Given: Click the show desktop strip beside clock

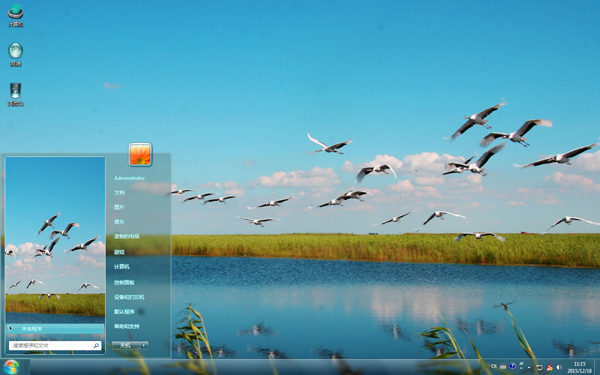Looking at the screenshot, I should (597, 367).
